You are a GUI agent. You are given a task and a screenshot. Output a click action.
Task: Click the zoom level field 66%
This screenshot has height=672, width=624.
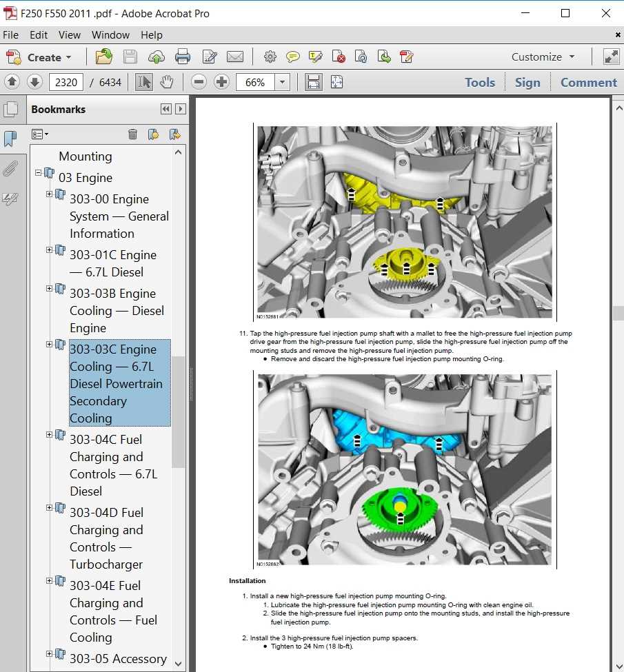(x=255, y=82)
